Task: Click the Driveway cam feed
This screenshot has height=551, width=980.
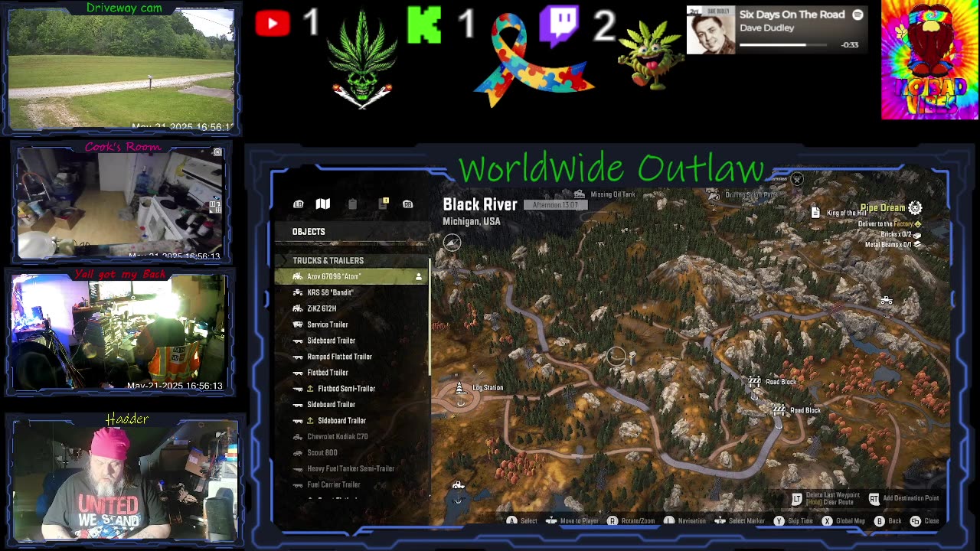Action: pyautogui.click(x=121, y=69)
